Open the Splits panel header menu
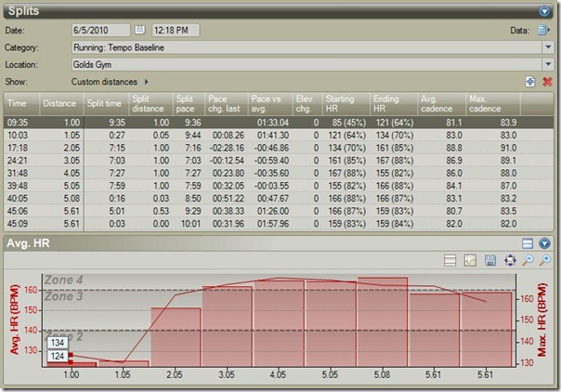 point(545,12)
